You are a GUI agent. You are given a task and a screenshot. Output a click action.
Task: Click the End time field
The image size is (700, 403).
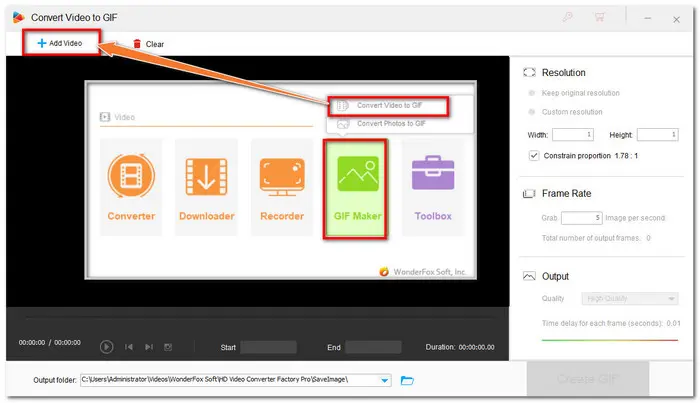pyautogui.click(x=373, y=347)
